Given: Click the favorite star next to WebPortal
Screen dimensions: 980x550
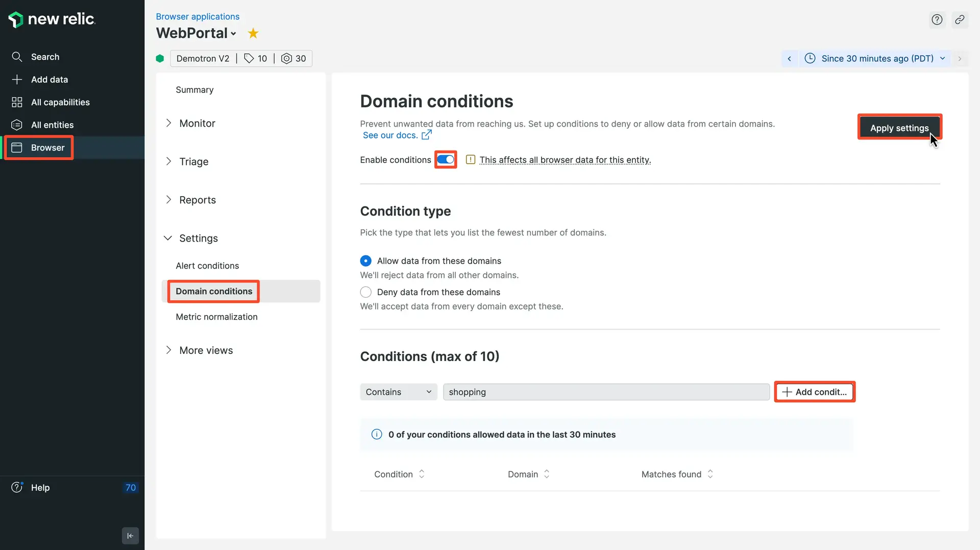Looking at the screenshot, I should point(253,34).
